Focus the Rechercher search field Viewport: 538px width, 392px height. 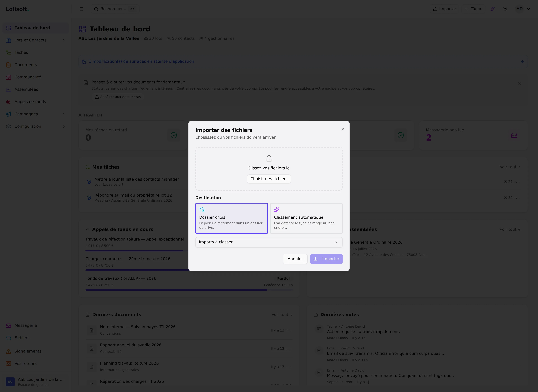115,9
